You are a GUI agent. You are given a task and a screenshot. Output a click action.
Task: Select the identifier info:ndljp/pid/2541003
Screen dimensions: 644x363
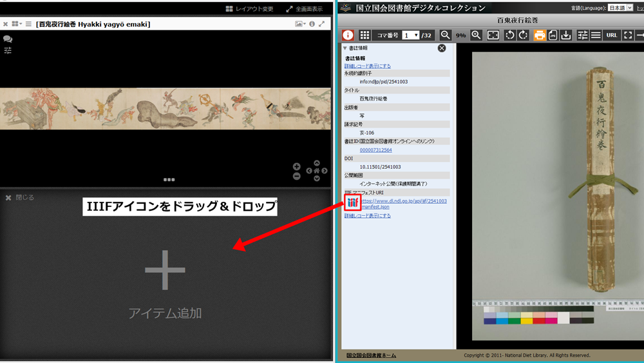click(384, 82)
